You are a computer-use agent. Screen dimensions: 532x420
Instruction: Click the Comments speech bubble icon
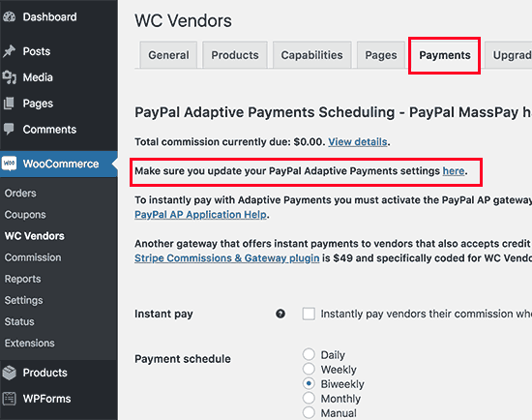coord(9,129)
